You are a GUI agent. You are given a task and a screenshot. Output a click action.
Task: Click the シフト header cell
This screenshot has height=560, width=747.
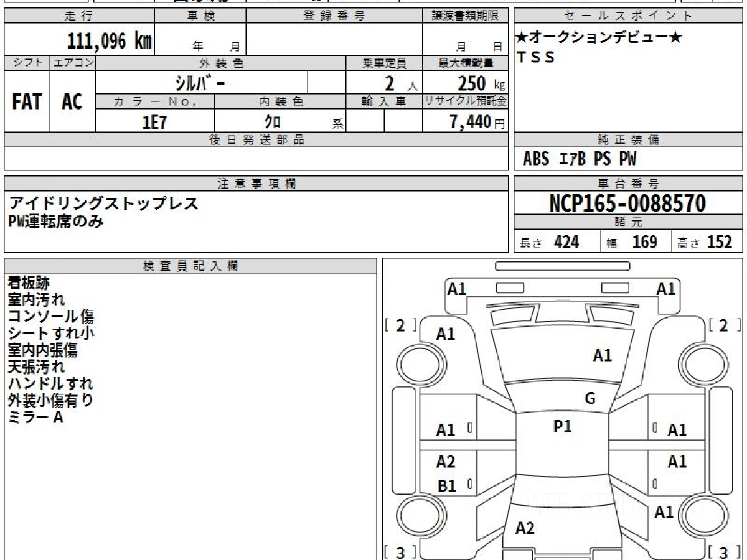tap(27, 63)
